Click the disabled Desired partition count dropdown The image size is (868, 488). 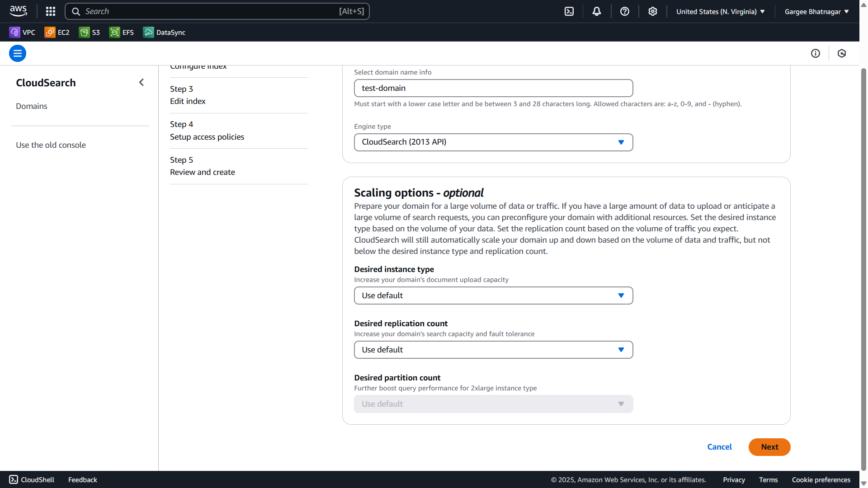pos(493,404)
